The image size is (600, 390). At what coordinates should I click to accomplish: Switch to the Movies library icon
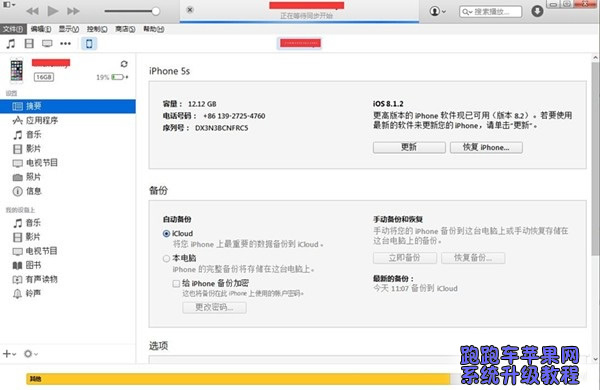[29, 44]
